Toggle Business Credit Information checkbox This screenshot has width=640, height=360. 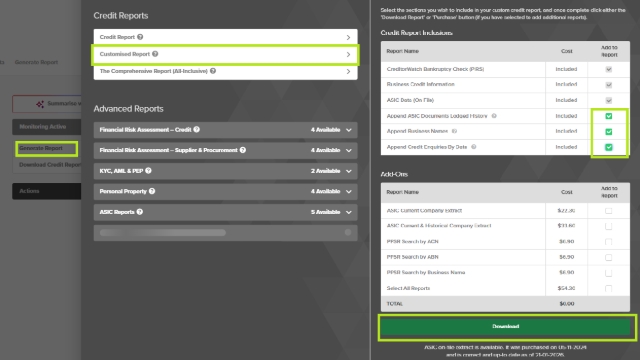609,85
